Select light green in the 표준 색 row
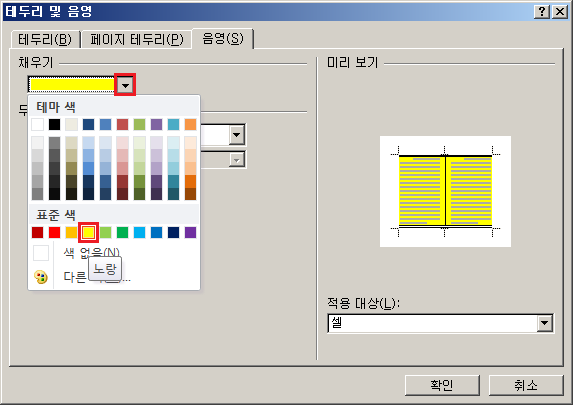Viewport: 573px width, 405px height. [x=105, y=232]
